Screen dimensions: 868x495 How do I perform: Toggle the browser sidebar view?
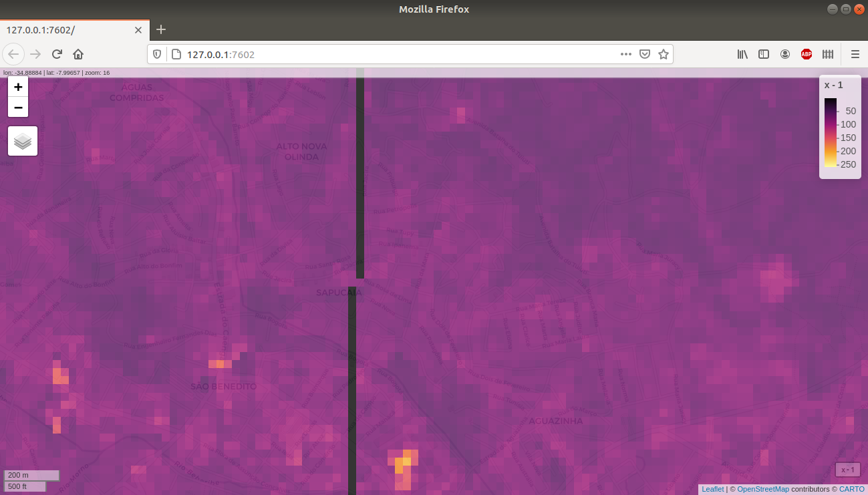point(764,54)
